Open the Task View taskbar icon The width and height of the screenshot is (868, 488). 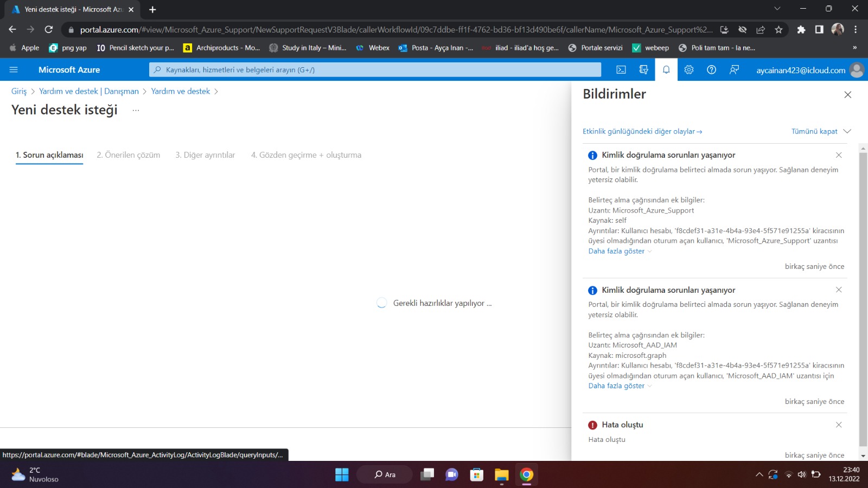[427, 474]
